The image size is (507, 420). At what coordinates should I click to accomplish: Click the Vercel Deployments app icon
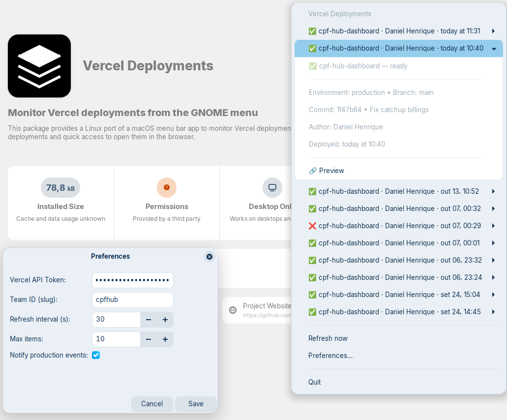pos(39,65)
